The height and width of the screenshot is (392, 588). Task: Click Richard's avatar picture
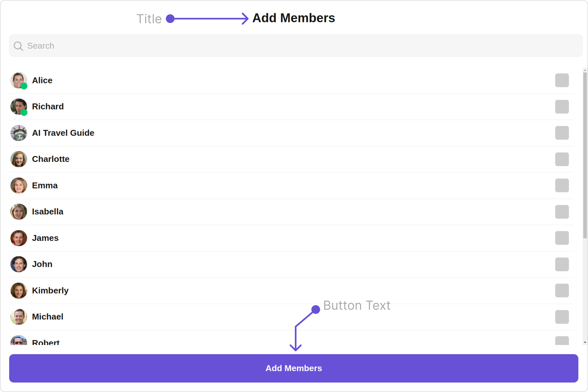point(18,107)
